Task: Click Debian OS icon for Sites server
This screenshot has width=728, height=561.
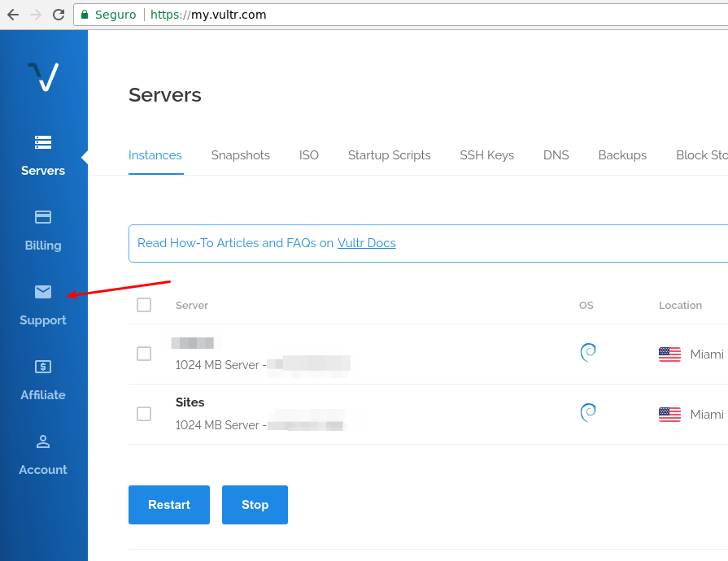Action: (x=588, y=412)
